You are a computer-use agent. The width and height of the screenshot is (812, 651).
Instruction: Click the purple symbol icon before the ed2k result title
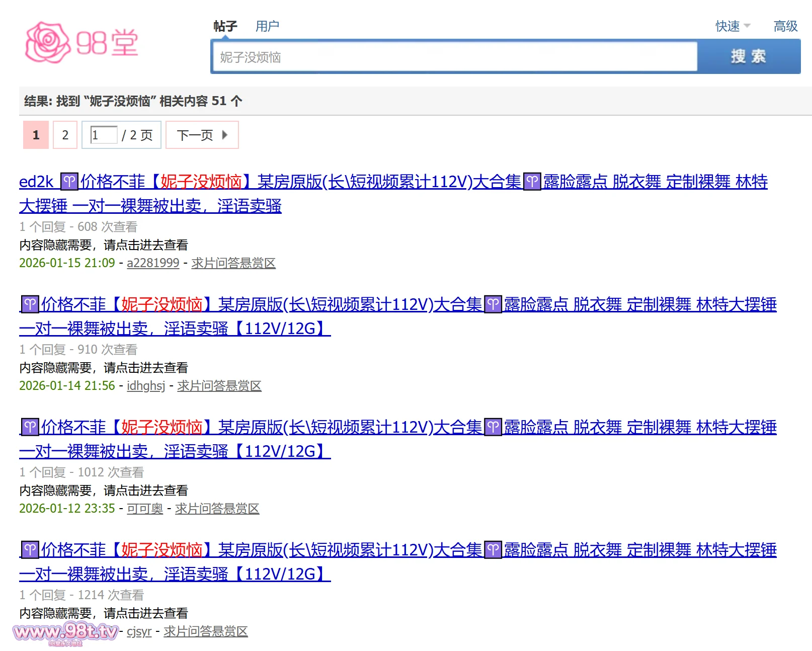click(69, 181)
